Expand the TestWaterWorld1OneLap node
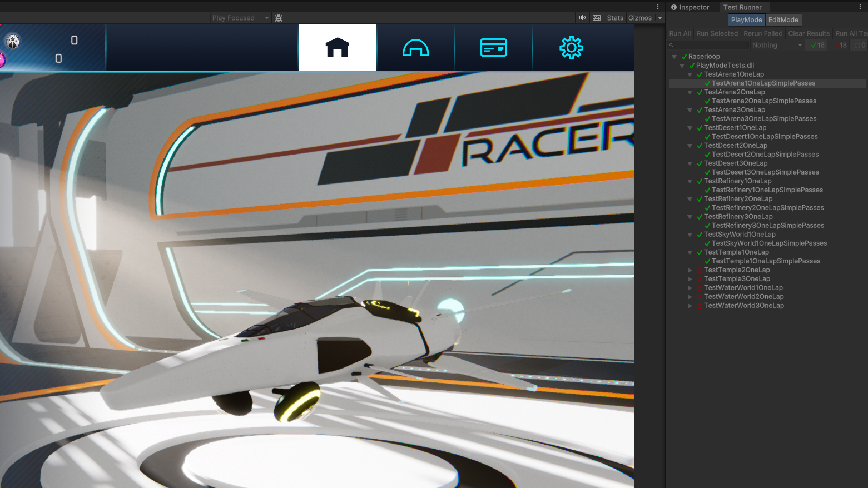This screenshot has height=488, width=868. pyautogui.click(x=690, y=288)
